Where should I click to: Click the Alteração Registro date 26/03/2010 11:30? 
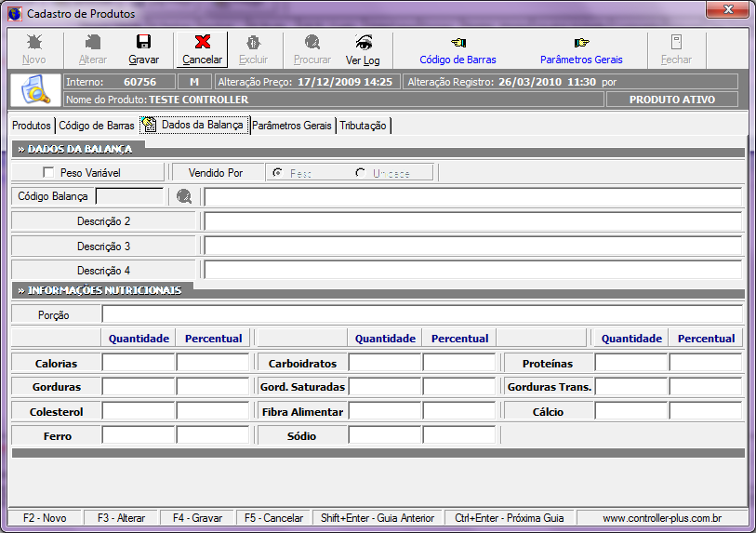pyautogui.click(x=547, y=82)
